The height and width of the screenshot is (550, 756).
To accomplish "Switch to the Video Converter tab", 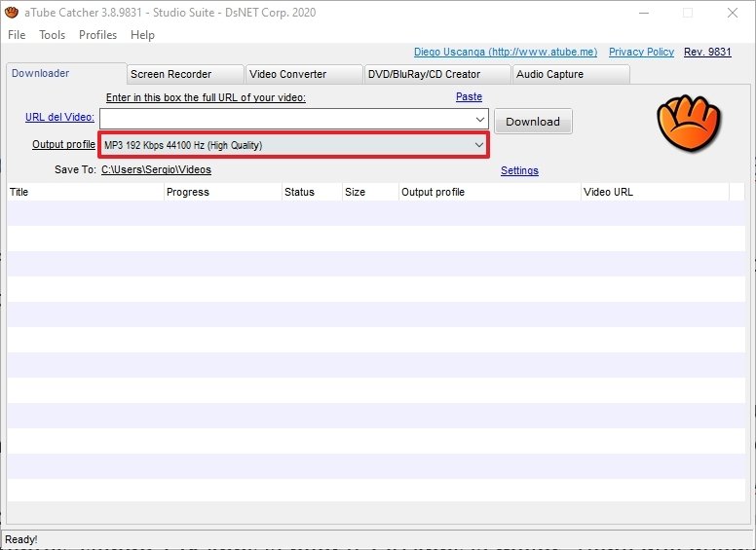I will point(304,74).
